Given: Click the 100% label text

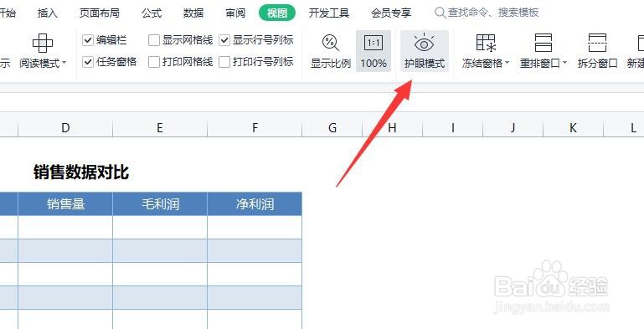Looking at the screenshot, I should pos(374,64).
